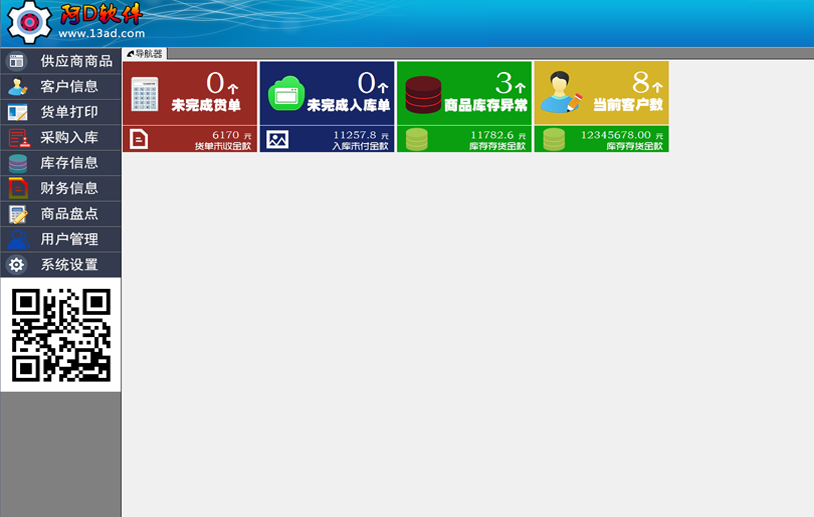Open the 未完成货单 tile
Viewport: 814px width, 517px height.
point(190,93)
